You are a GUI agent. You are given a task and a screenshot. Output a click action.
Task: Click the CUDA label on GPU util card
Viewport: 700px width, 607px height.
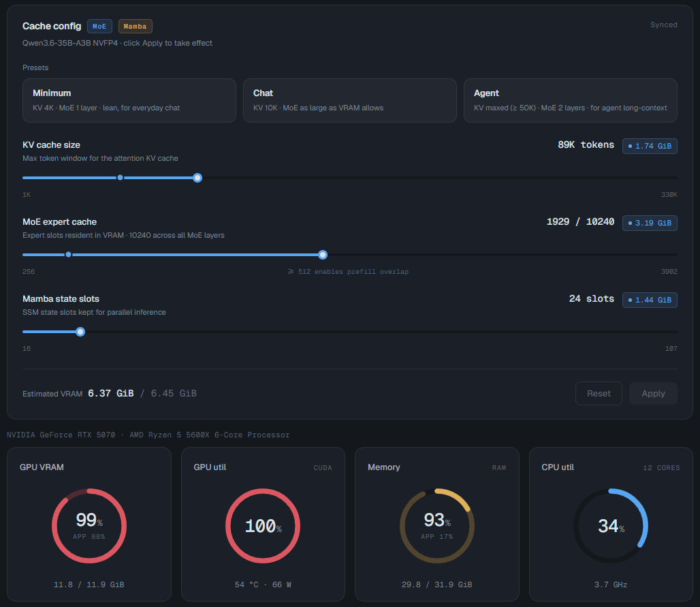[323, 467]
